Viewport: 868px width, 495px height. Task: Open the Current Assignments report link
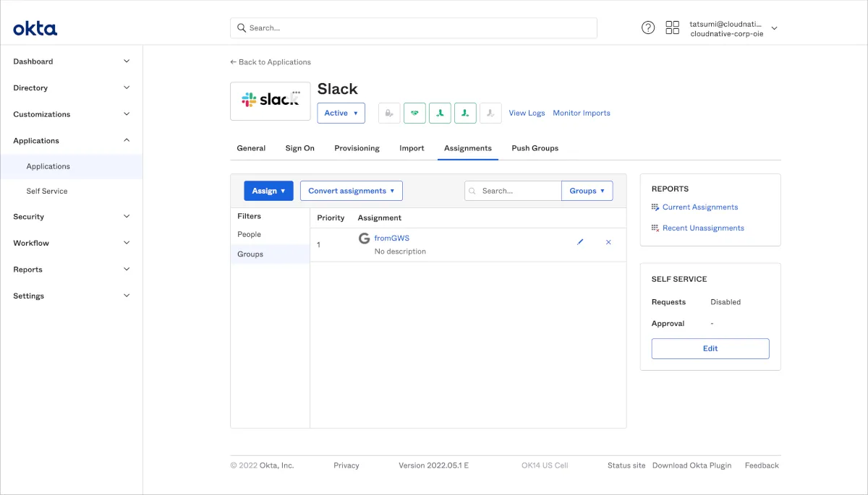pos(699,207)
